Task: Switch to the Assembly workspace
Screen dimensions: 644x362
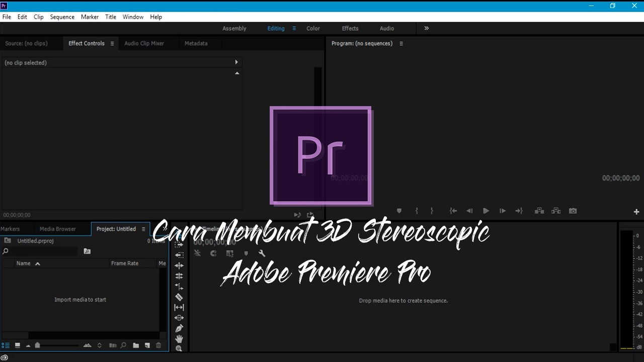Action: point(234,28)
